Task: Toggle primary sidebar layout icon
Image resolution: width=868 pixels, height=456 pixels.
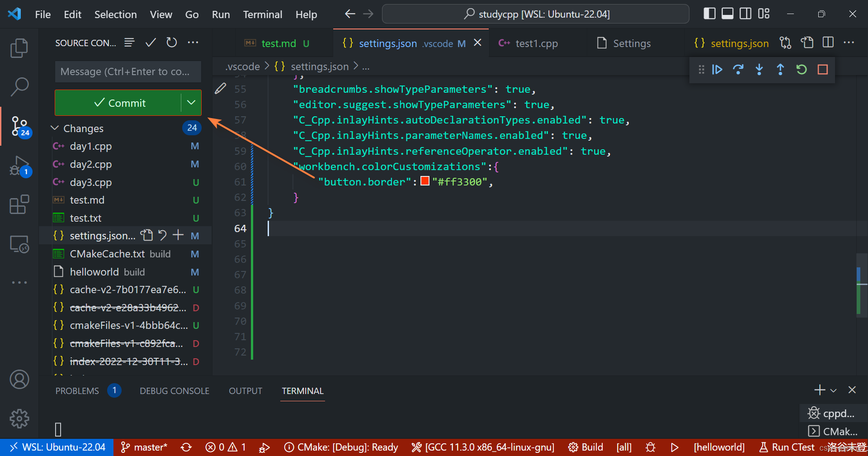Action: pyautogui.click(x=710, y=14)
